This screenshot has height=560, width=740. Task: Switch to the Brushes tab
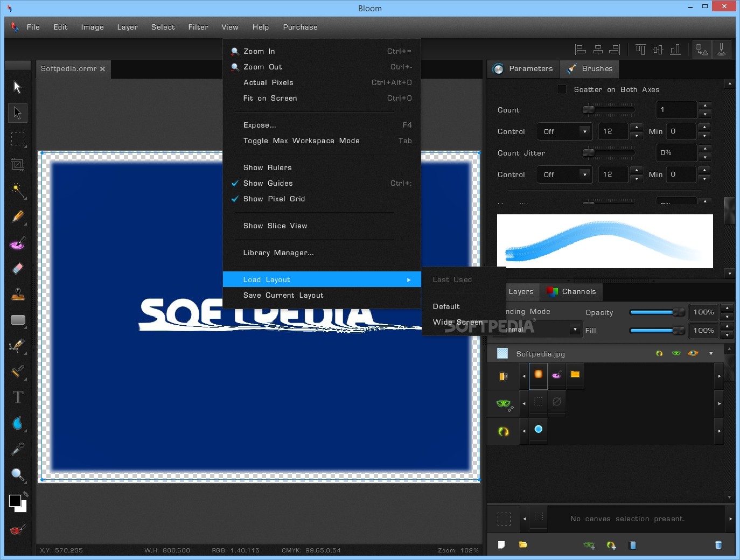[590, 68]
